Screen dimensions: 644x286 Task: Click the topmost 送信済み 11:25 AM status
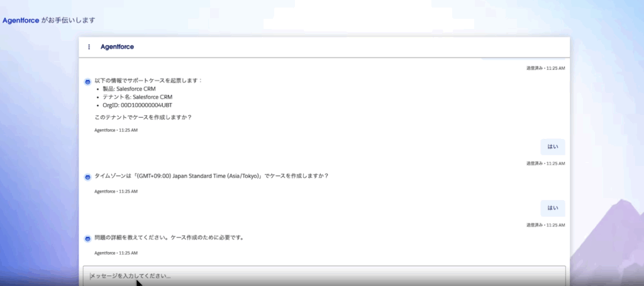click(x=545, y=68)
